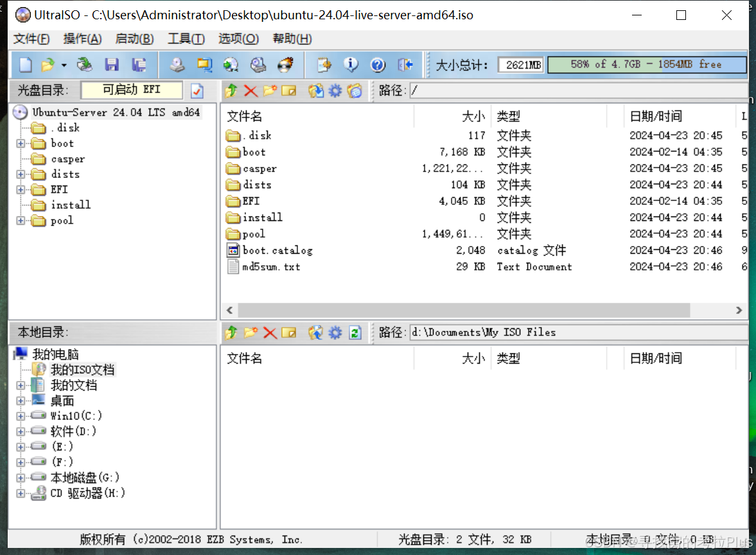Click the right arrow of the ISO pane scrollbar
Viewport: 756px width, 555px height.
coord(739,310)
